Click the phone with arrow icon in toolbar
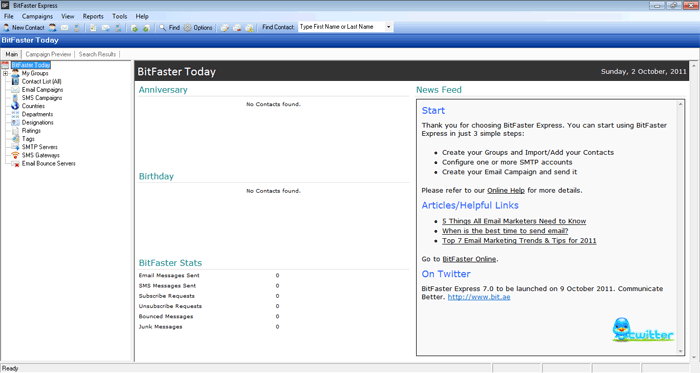Image resolution: width=700 pixels, height=373 pixels. pyautogui.click(x=118, y=28)
